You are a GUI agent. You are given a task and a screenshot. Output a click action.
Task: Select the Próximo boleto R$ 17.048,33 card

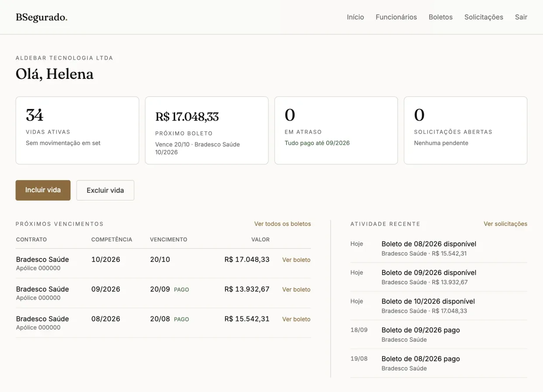pos(207,131)
